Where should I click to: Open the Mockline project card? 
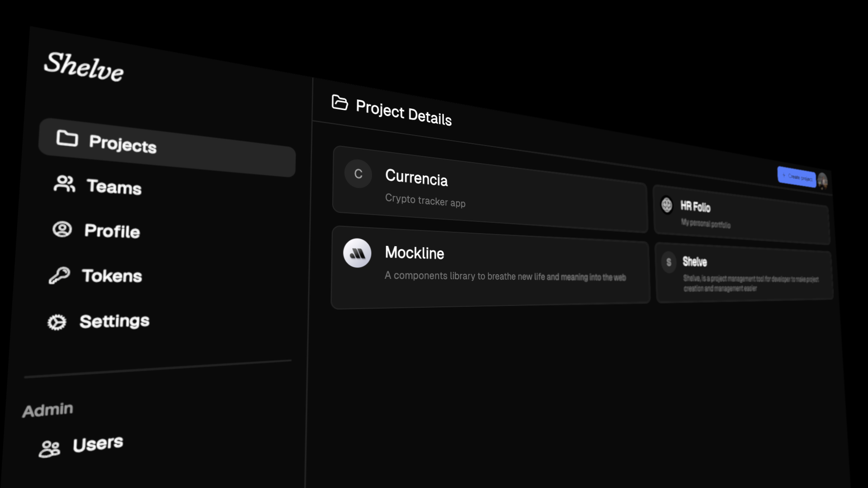click(x=491, y=267)
